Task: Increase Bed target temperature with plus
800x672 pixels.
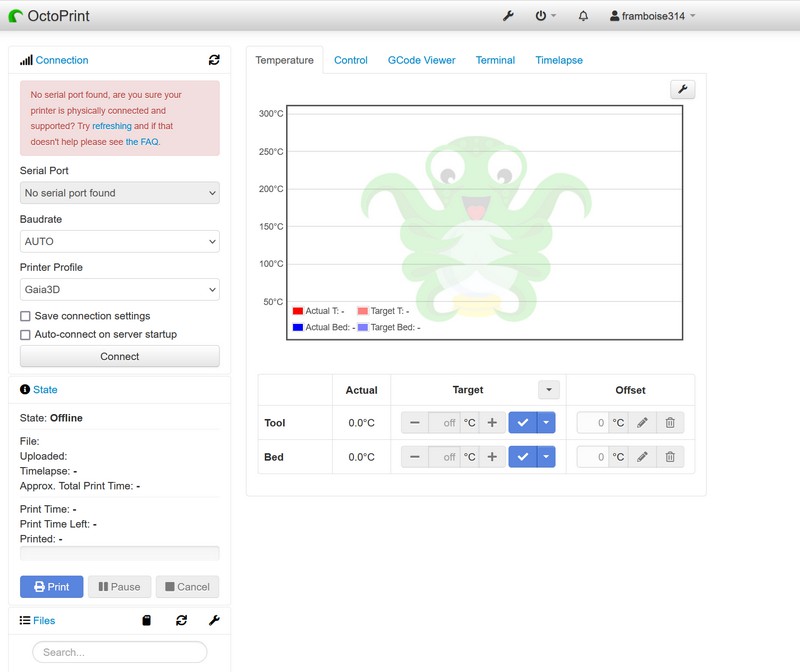Action: [492, 457]
